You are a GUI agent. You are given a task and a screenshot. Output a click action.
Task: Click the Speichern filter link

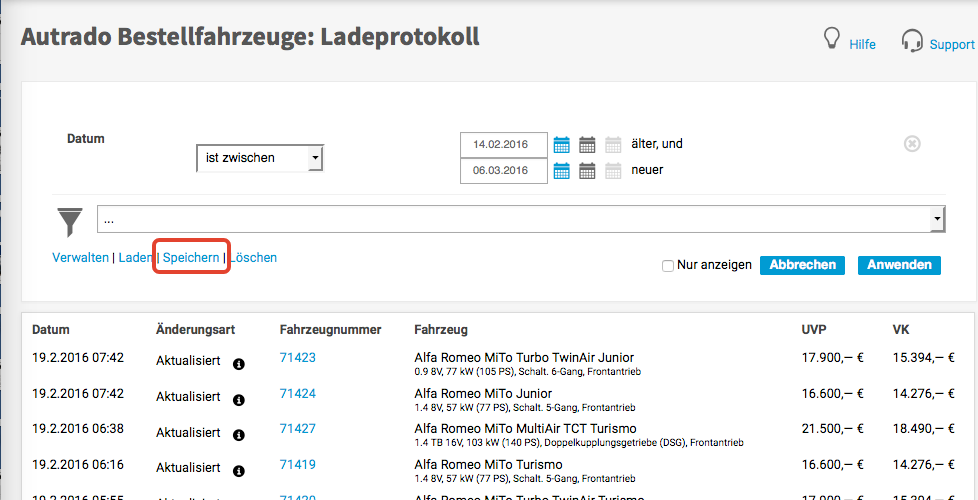pos(191,258)
